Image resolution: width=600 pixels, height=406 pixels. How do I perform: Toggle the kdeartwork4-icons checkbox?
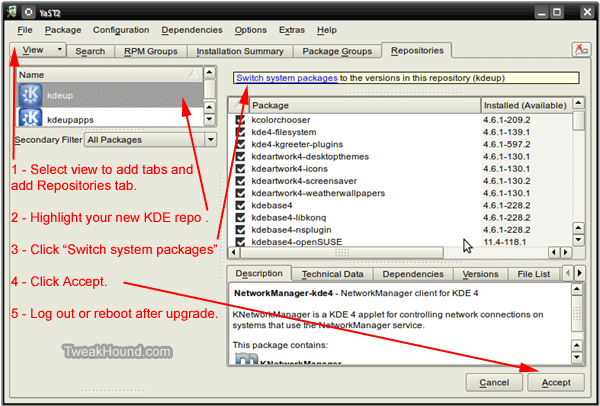point(240,168)
